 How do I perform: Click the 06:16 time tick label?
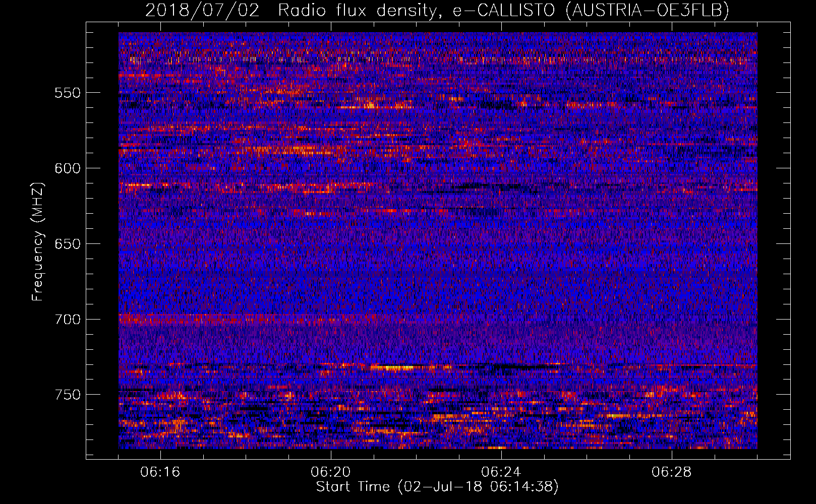pyautogui.click(x=160, y=472)
